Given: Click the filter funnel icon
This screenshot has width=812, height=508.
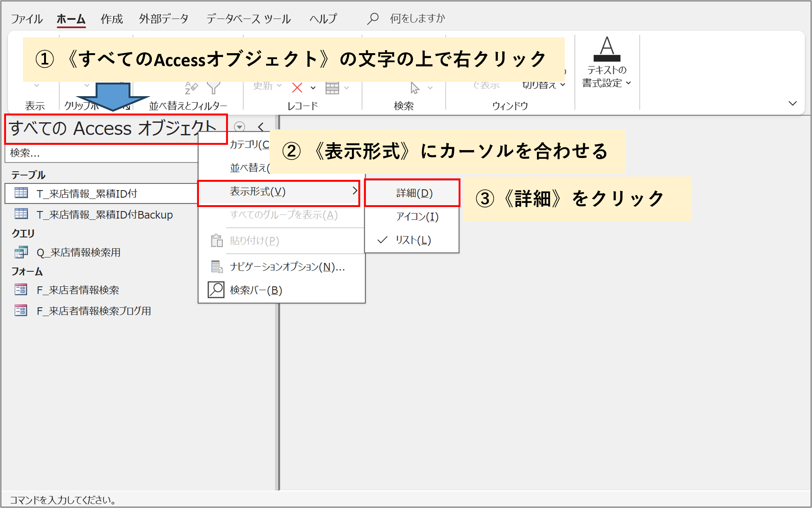Looking at the screenshot, I should pyautogui.click(x=213, y=87).
